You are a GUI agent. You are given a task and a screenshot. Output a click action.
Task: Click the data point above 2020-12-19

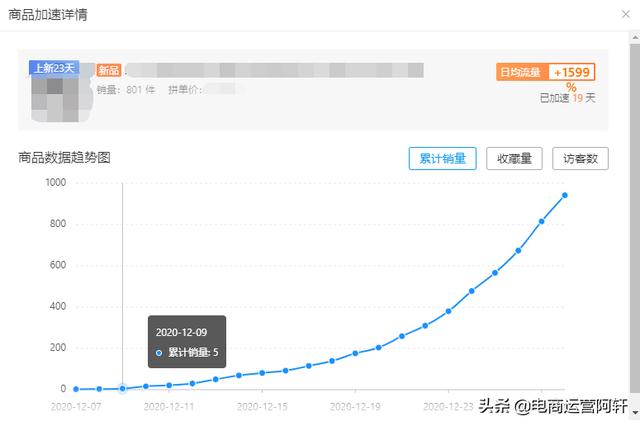click(x=355, y=353)
